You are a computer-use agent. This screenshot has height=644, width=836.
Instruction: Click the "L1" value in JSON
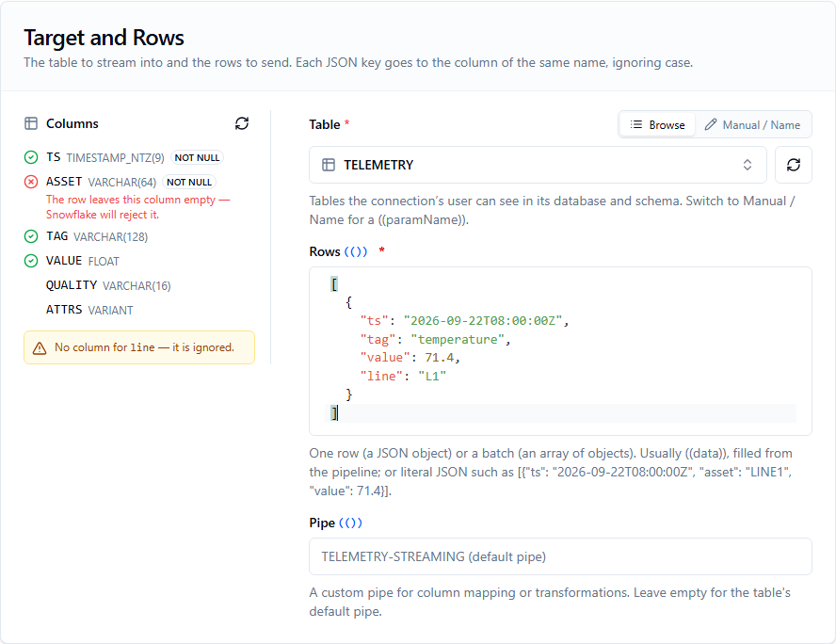(x=432, y=377)
